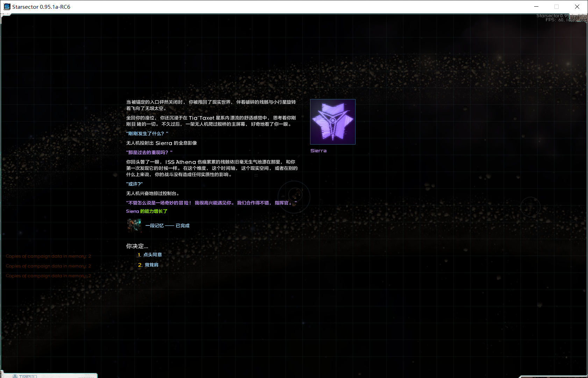Click the circular fleet marker behind the dialog
The height and width of the screenshot is (378, 588).
coord(294,196)
